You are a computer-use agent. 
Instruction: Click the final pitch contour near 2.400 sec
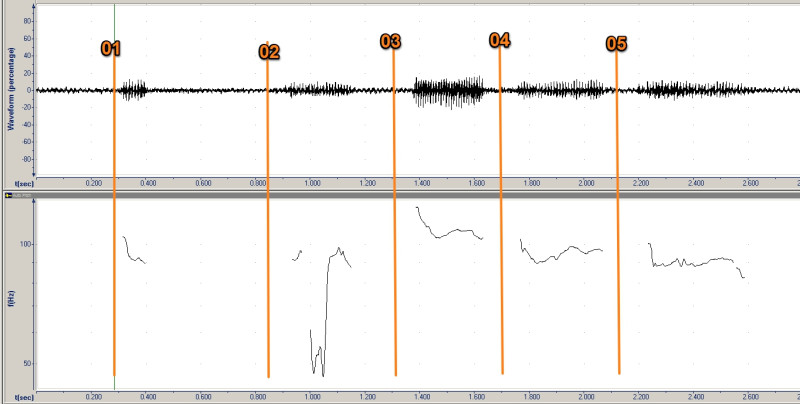point(696,261)
